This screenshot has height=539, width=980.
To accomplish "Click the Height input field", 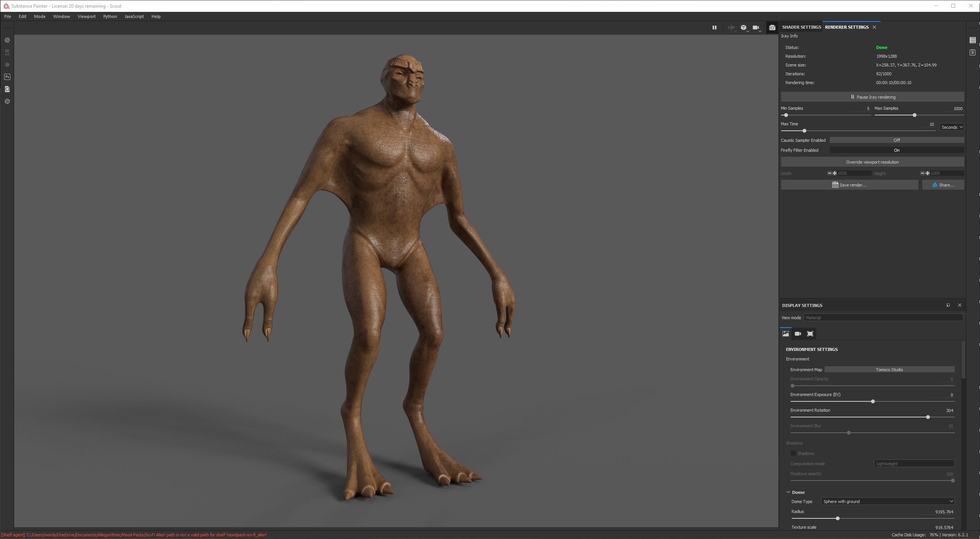I will [x=947, y=173].
